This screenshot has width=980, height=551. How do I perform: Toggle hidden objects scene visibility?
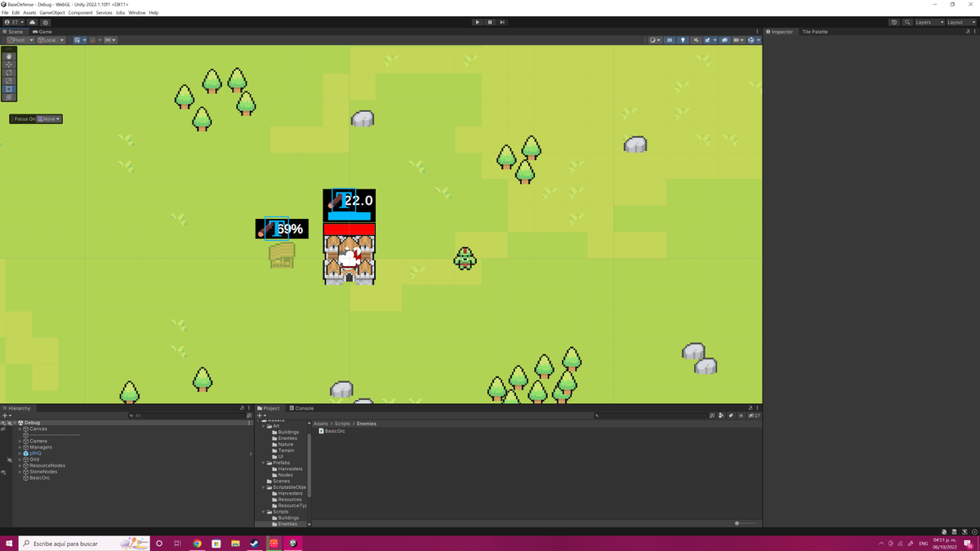(724, 40)
